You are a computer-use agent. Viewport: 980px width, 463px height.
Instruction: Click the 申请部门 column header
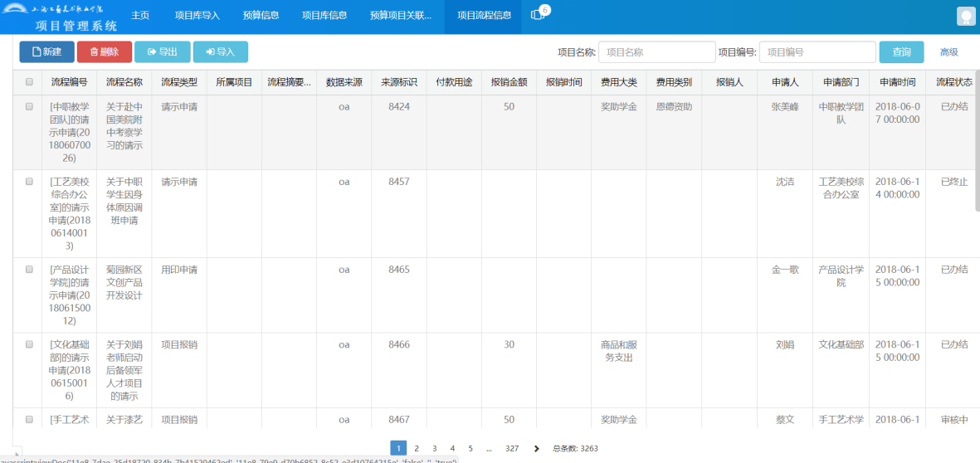click(841, 82)
